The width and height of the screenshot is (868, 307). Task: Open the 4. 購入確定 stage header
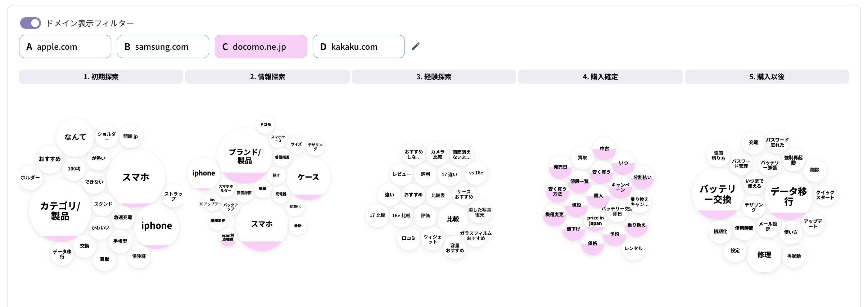pos(600,77)
